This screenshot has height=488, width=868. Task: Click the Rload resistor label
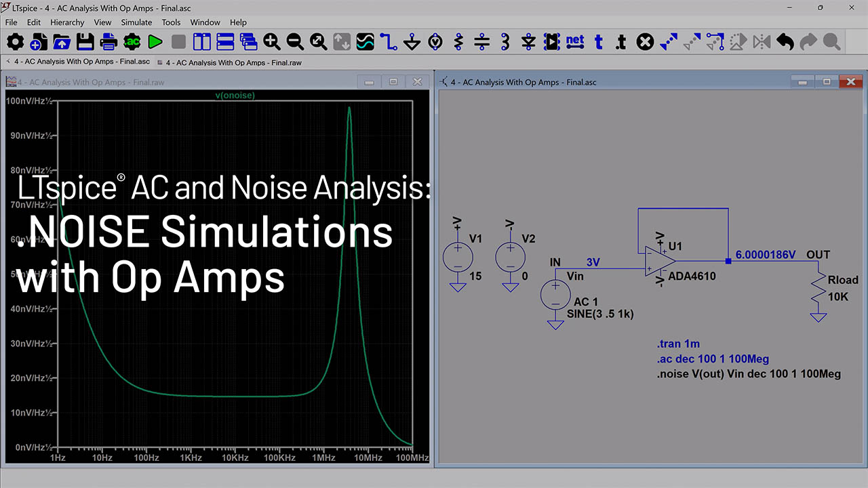pyautogui.click(x=843, y=280)
